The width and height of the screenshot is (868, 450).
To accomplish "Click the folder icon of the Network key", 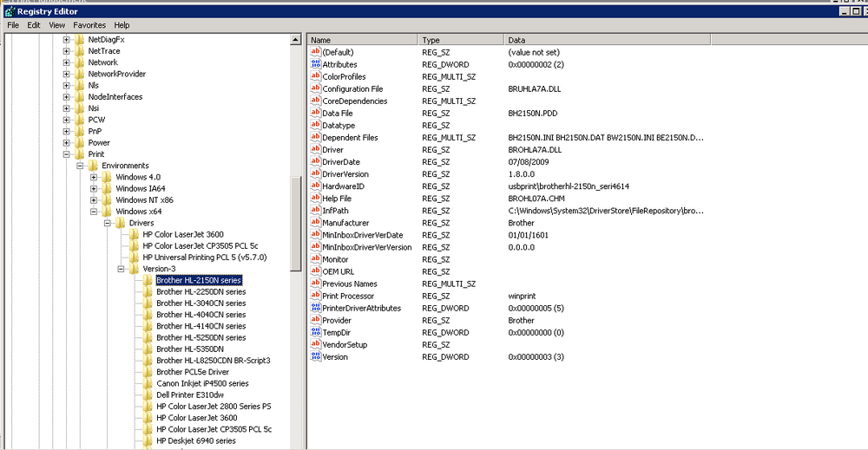I will click(x=79, y=62).
